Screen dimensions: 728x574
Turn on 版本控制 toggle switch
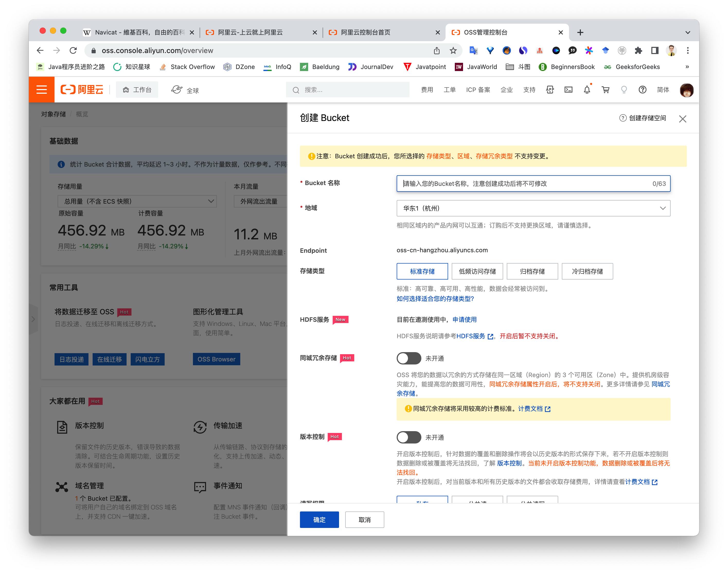pos(409,437)
